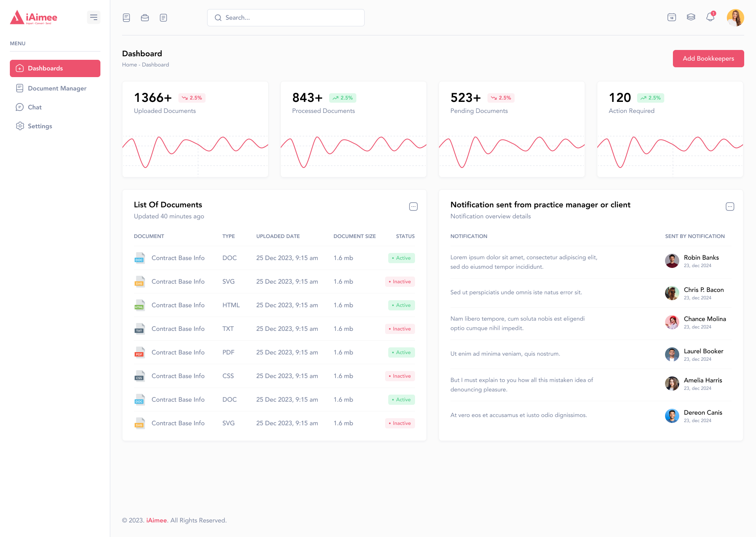
Task: Open Document Manager in sidebar
Action: (57, 89)
